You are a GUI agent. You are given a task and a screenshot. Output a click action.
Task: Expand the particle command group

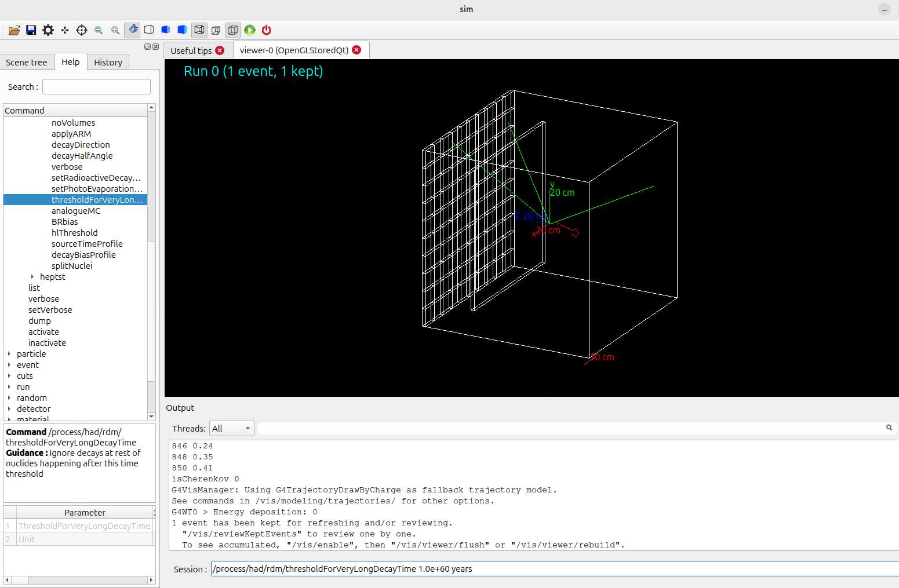(x=9, y=354)
